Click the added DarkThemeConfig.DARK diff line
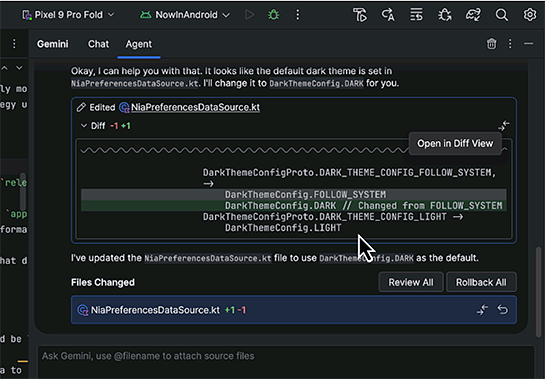The width and height of the screenshot is (545, 379). point(294,205)
